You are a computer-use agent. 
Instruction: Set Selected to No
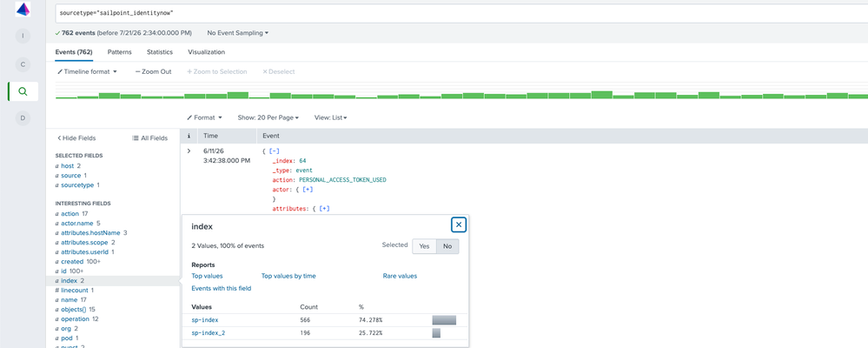point(447,247)
